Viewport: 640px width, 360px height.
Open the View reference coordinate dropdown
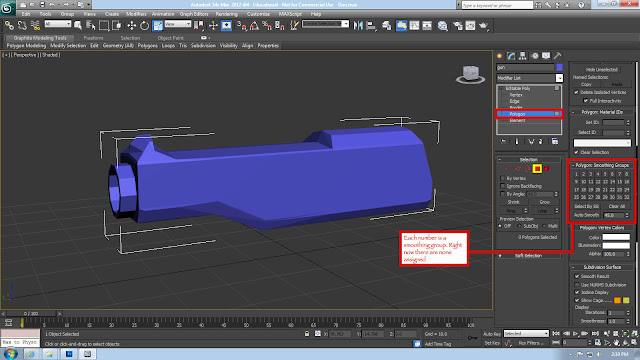pos(178,24)
